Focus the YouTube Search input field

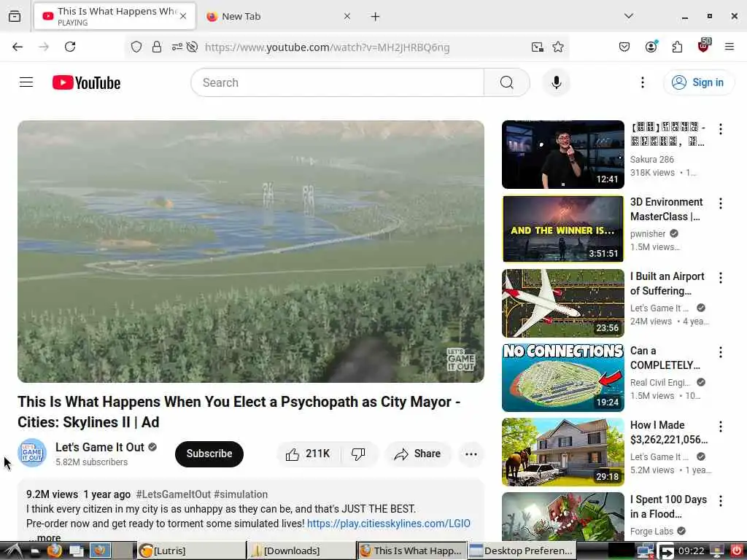pos(337,82)
